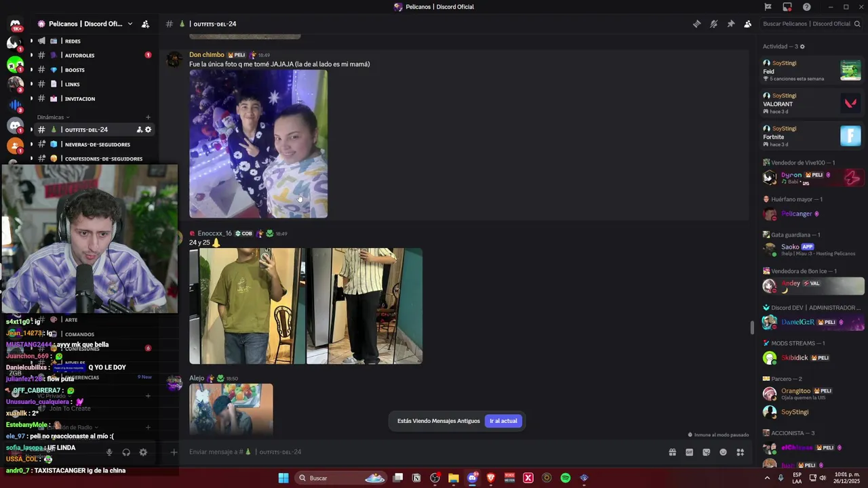This screenshot has height=488, width=868.
Task: Invite people to Pelicanos server
Action: [x=145, y=24]
